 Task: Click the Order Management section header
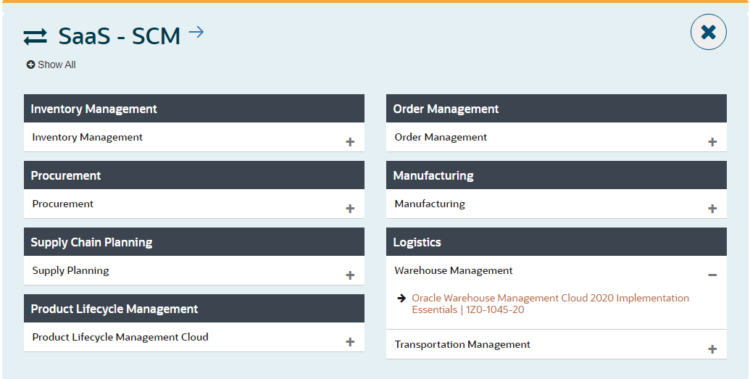(x=556, y=109)
